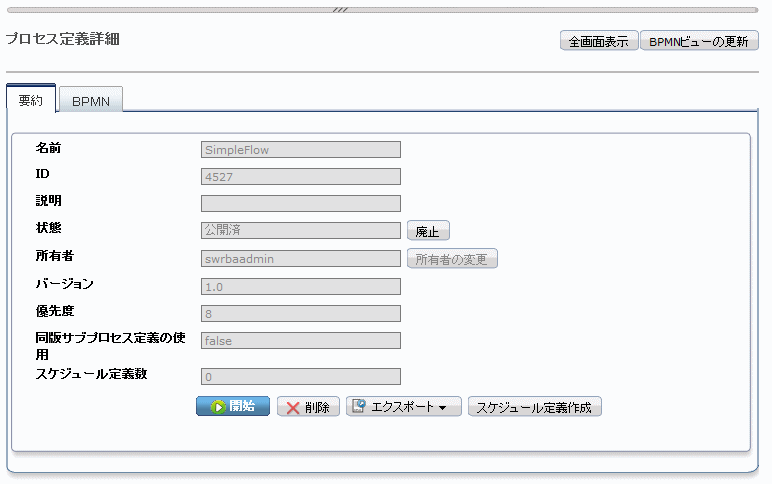Click the スケジュール定義数 field showing 0

(x=300, y=377)
